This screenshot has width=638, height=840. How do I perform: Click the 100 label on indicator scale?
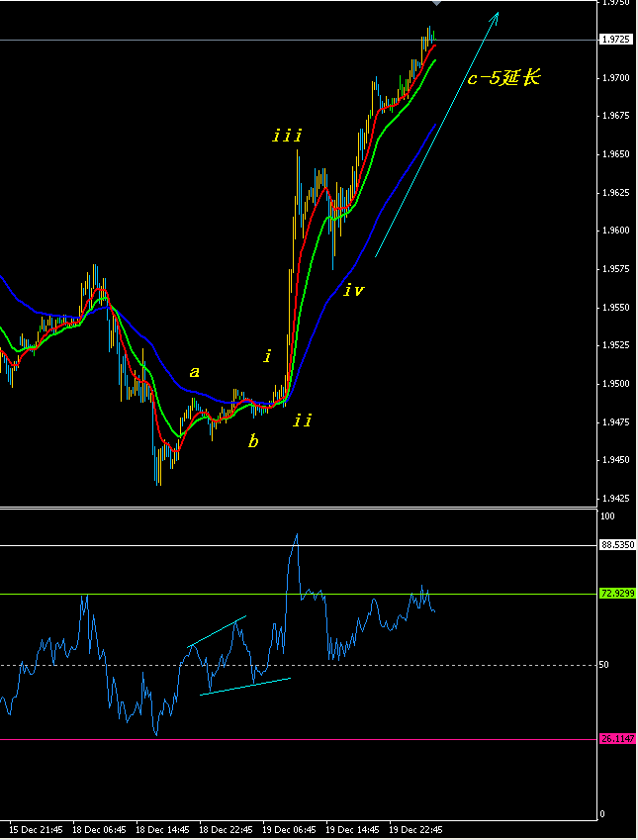point(607,516)
